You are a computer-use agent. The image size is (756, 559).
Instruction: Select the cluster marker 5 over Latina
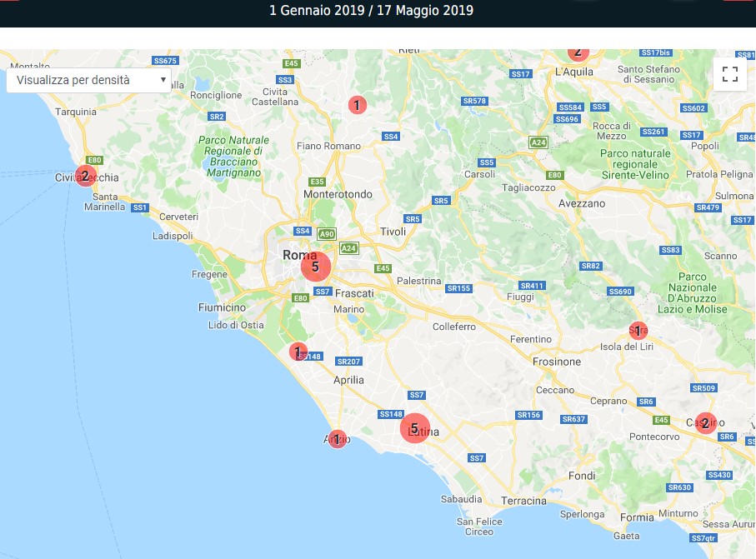point(414,428)
